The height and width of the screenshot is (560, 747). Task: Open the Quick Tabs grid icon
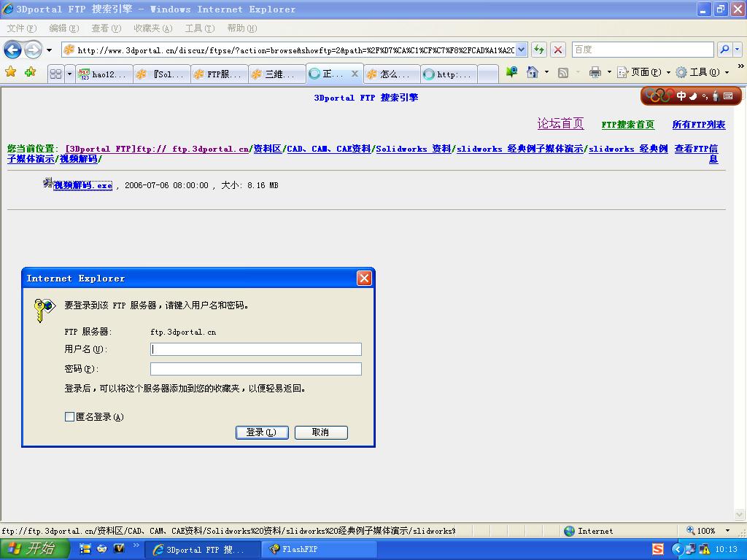pyautogui.click(x=55, y=74)
